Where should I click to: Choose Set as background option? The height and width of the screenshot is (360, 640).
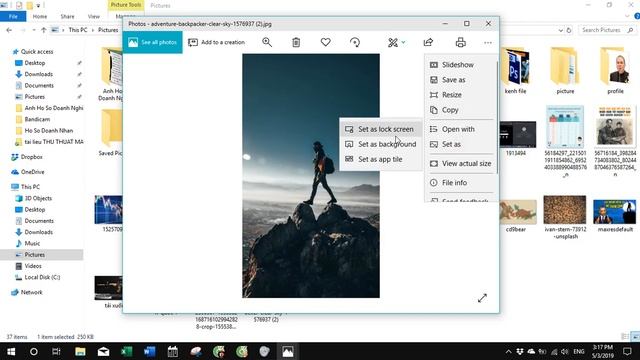point(380,144)
